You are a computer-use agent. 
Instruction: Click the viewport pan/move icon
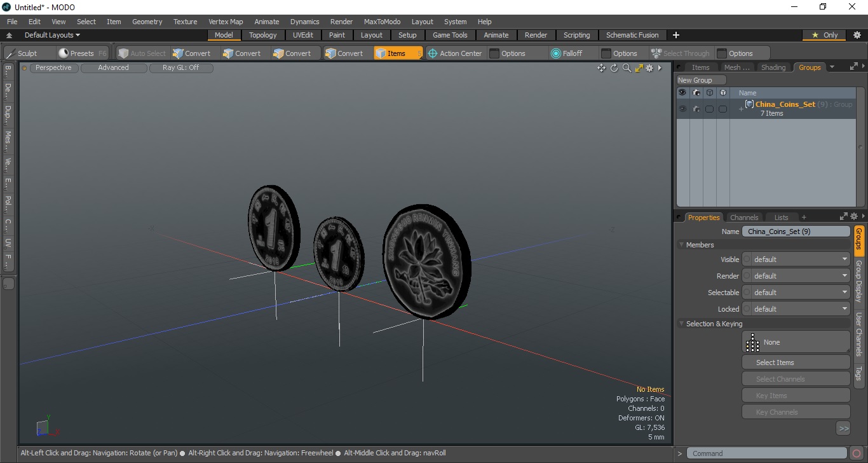pos(601,68)
